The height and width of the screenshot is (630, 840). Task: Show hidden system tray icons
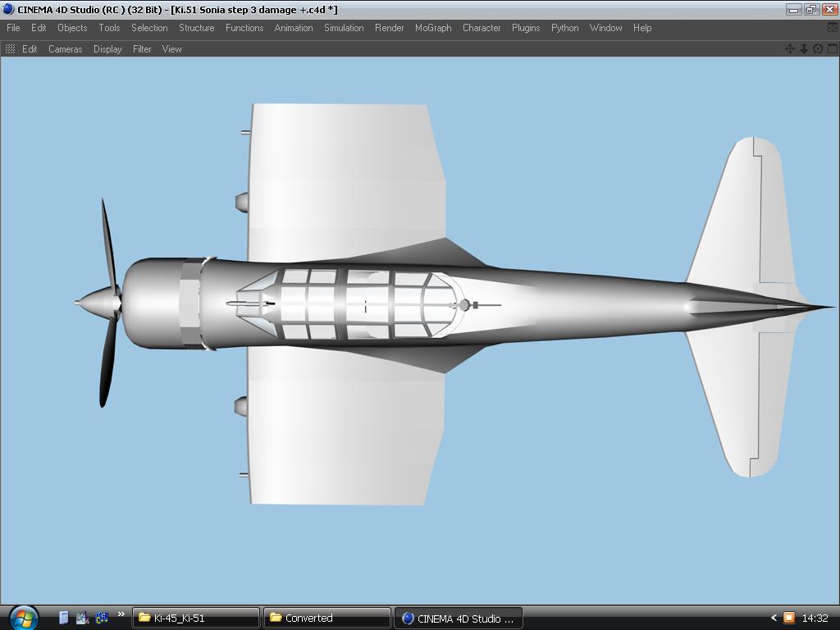coord(773,618)
